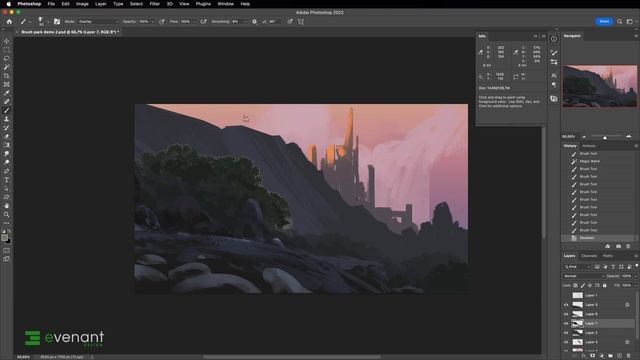The width and height of the screenshot is (640, 360).
Task: Open the Window menu
Action: 225,4
